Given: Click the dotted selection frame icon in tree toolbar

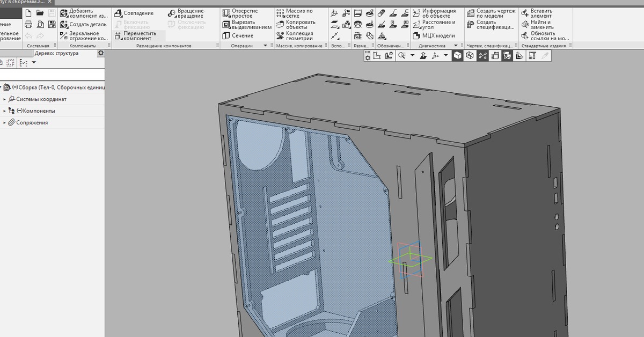Looking at the screenshot, I should [x=11, y=63].
